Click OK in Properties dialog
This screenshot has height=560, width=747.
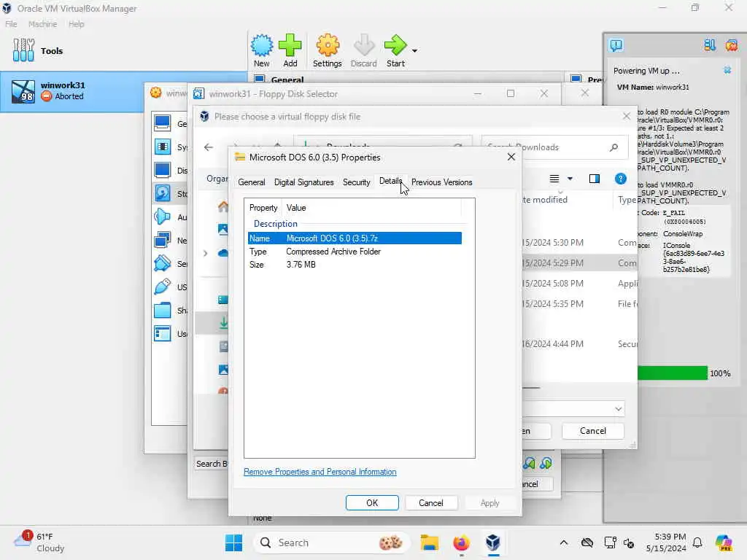372,503
